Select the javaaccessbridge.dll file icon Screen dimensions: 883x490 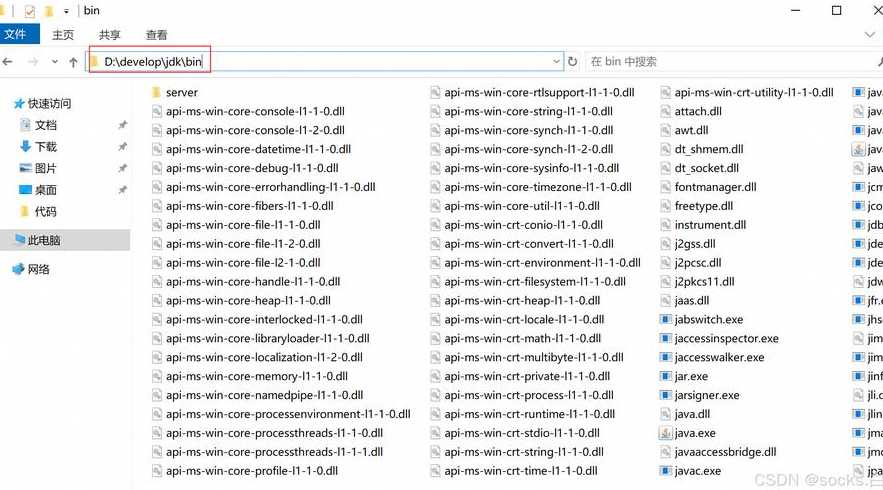(x=666, y=452)
